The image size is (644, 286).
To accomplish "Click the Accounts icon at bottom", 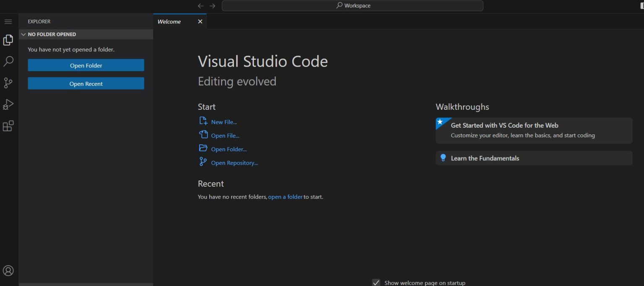I will point(8,270).
